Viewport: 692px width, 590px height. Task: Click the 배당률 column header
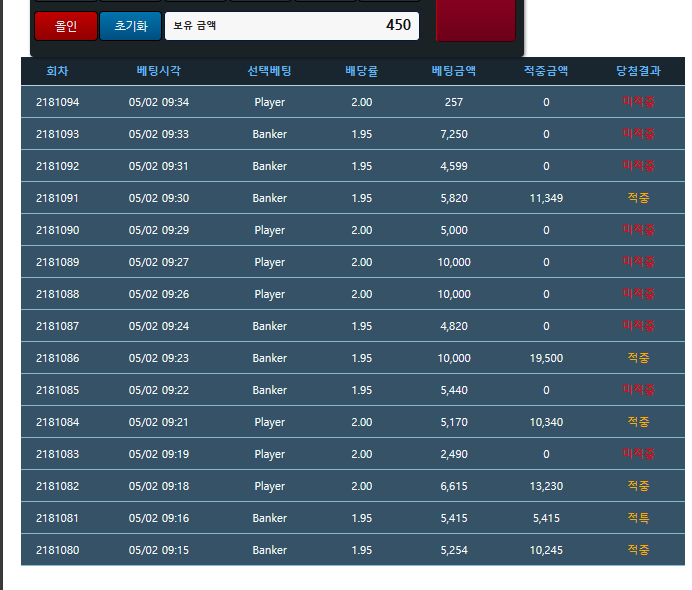tap(361, 71)
